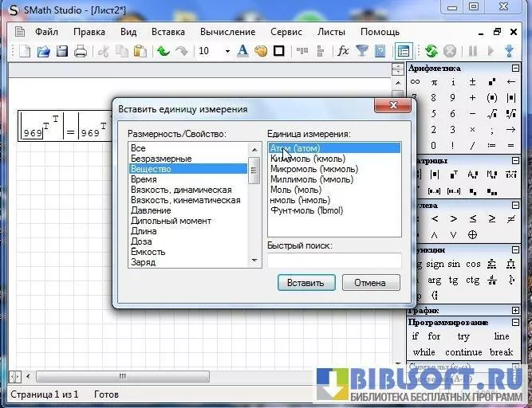Expand the График panel
532x408 pixels.
click(516, 311)
